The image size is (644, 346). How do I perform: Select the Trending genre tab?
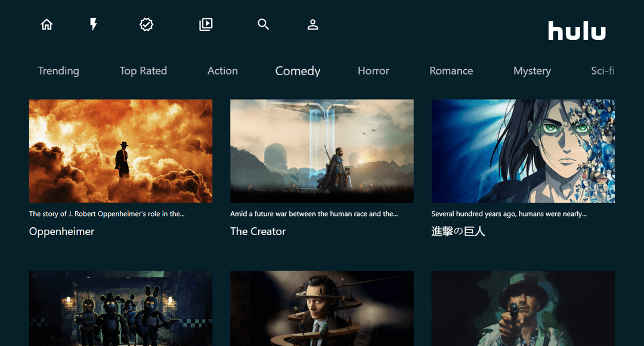tap(58, 71)
